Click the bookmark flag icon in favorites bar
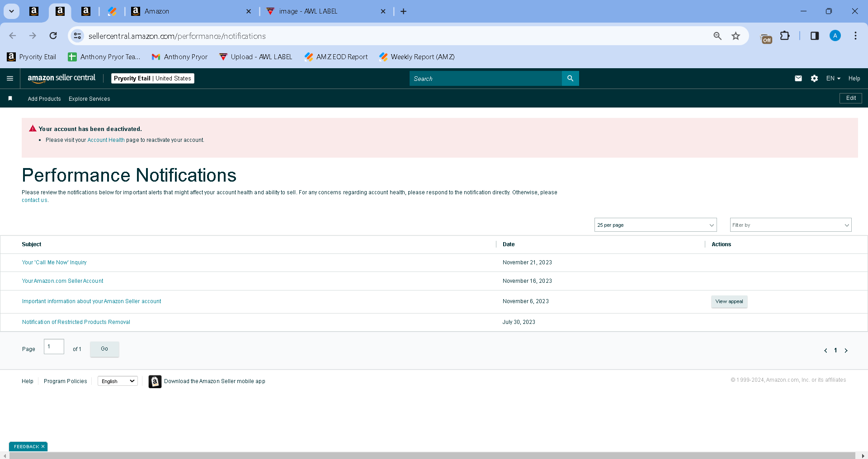Image resolution: width=868 pixels, height=459 pixels. (10, 98)
